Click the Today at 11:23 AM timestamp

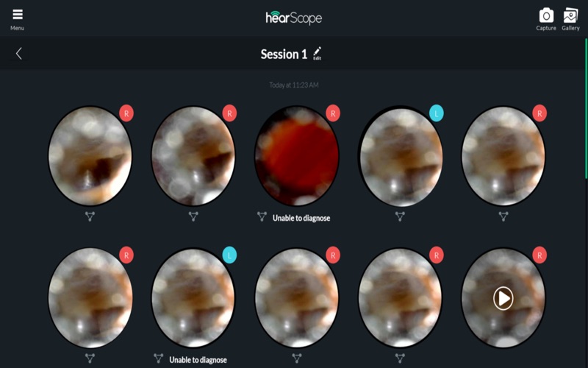pyautogui.click(x=293, y=85)
